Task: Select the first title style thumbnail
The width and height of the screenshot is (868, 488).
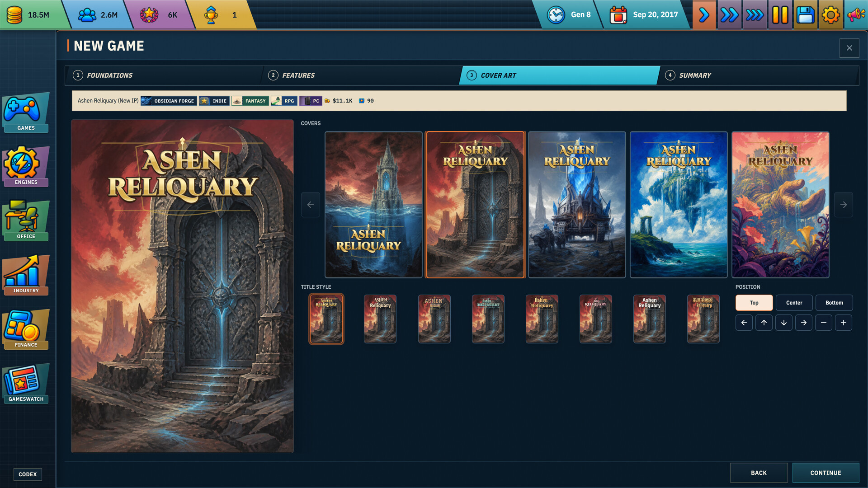Action: (x=326, y=319)
